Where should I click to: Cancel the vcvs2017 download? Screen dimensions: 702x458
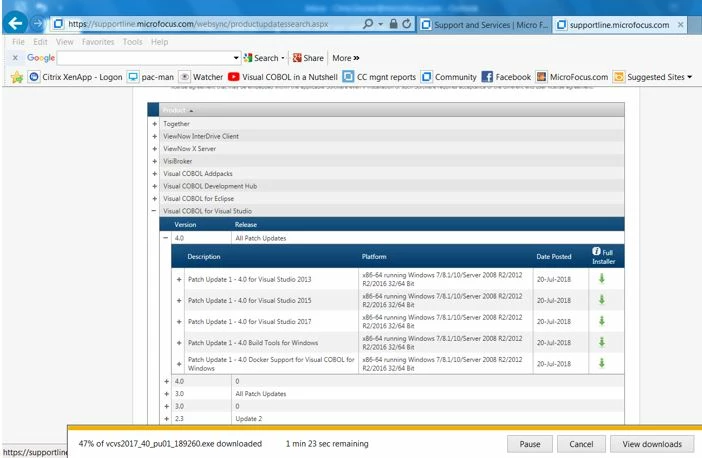(581, 444)
